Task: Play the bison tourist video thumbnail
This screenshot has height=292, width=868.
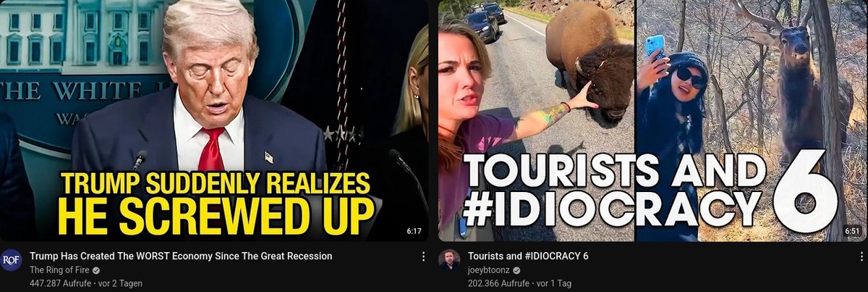Action: coord(653,120)
